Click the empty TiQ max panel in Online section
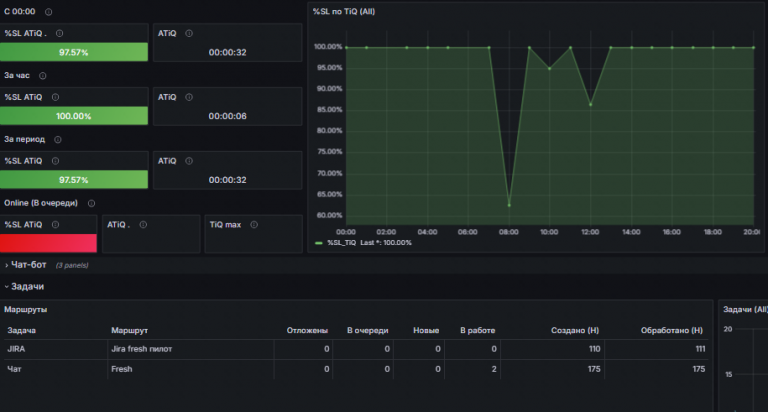The height and width of the screenshot is (412, 768). 254,234
